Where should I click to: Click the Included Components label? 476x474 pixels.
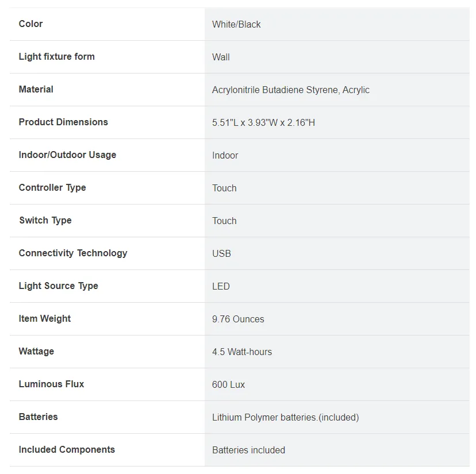pos(67,450)
